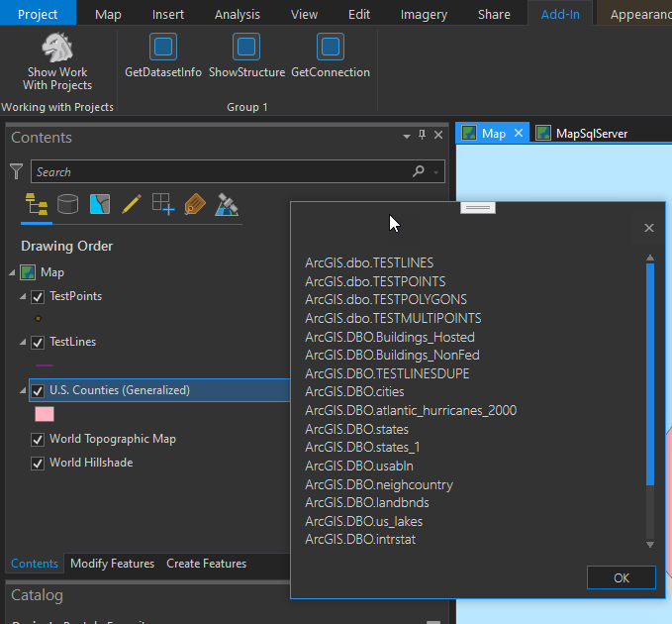Screen dimensions: 672x624
Task: Select World Hillshade layer name
Action: point(91,463)
